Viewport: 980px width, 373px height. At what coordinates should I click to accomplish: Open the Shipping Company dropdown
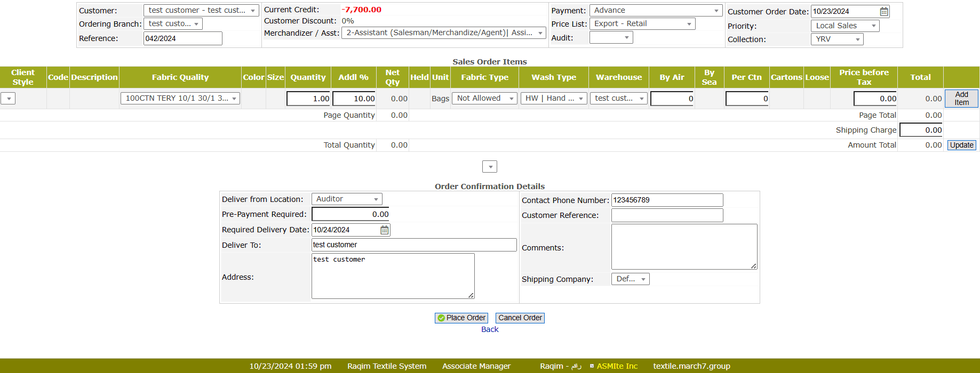(x=630, y=279)
